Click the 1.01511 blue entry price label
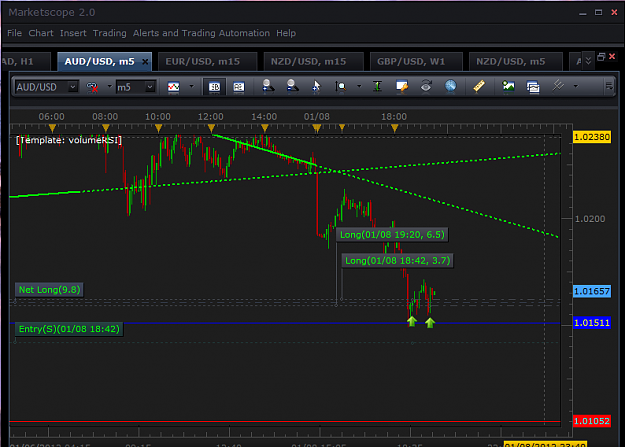The image size is (625, 447). (x=592, y=323)
